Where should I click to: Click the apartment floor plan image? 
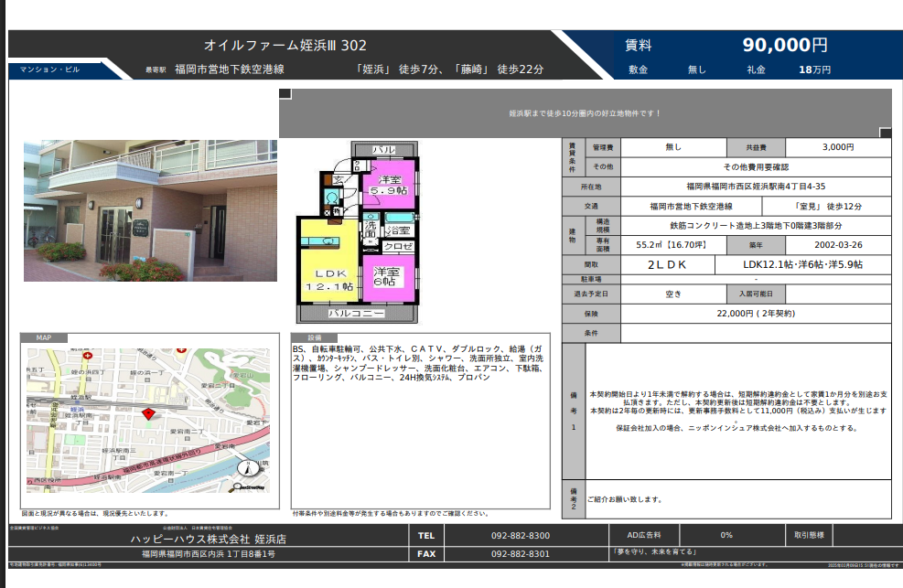click(358, 232)
